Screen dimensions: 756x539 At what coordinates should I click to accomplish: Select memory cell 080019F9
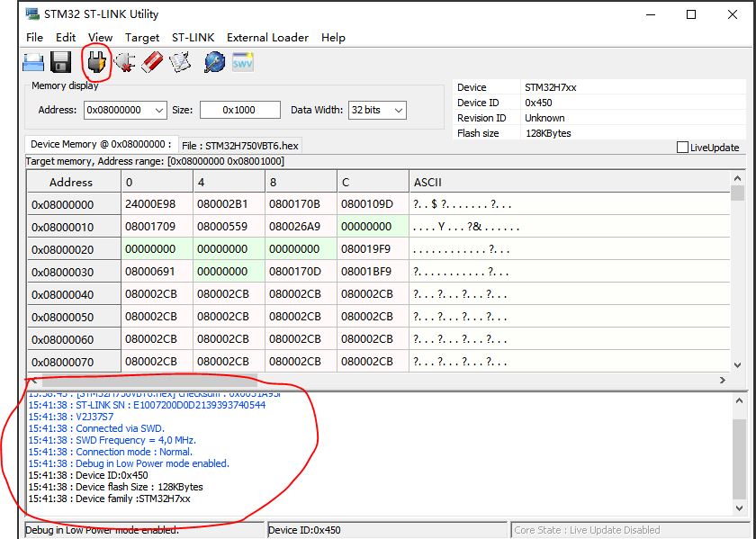point(373,249)
